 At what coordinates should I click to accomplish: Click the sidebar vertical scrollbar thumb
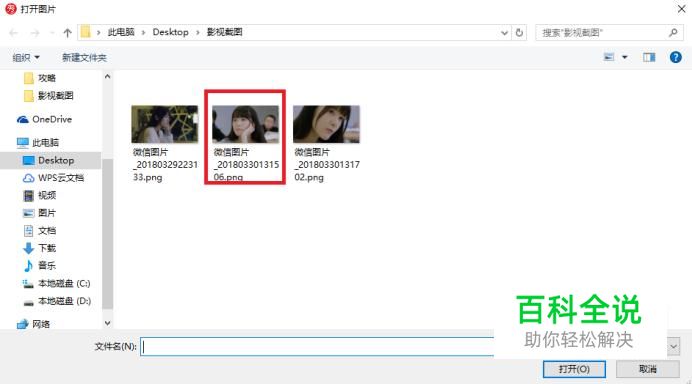pyautogui.click(x=107, y=234)
